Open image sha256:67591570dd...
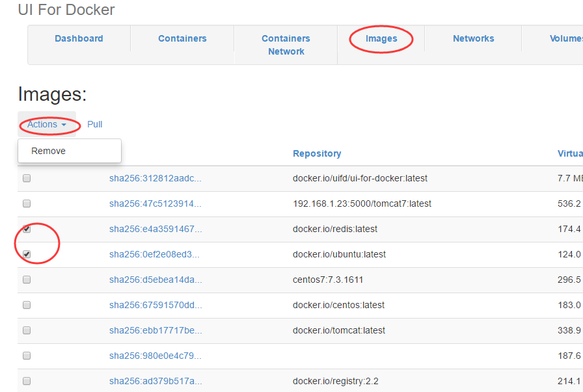Screen dimensions: 583x392 pos(156,305)
